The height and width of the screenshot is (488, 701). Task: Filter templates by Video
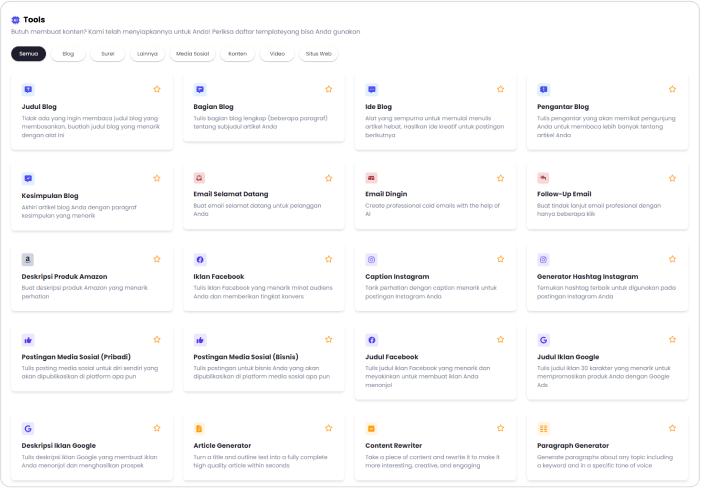(277, 54)
